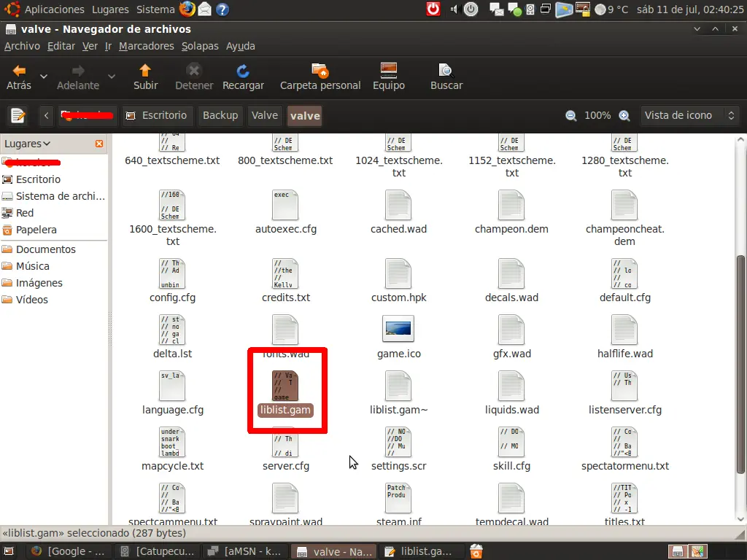
Task: Select the game.ico file thumbnail
Action: click(x=398, y=329)
